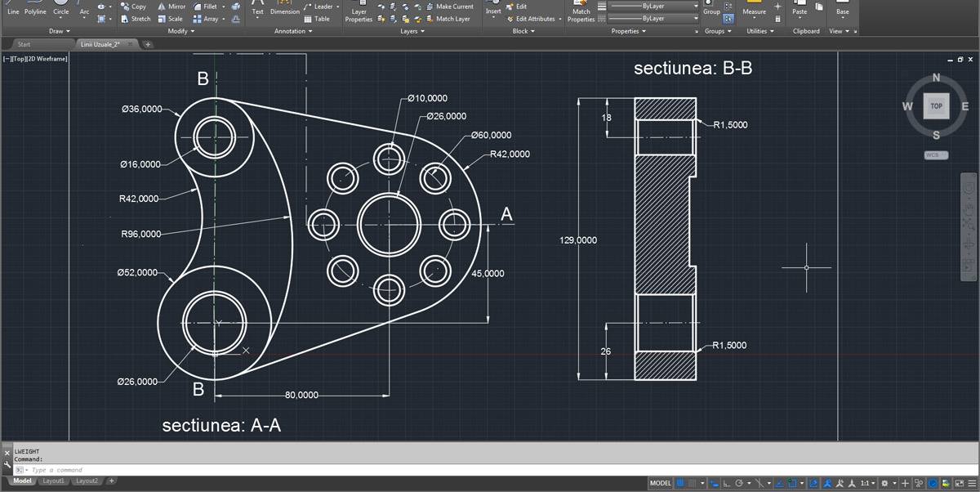
Task: Switch to Layout1 tab
Action: (54, 481)
